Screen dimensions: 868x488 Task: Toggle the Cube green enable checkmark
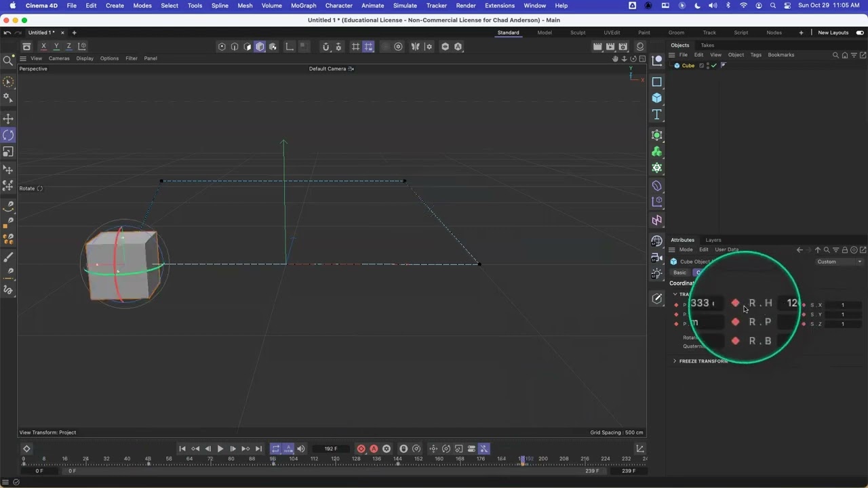(x=714, y=66)
